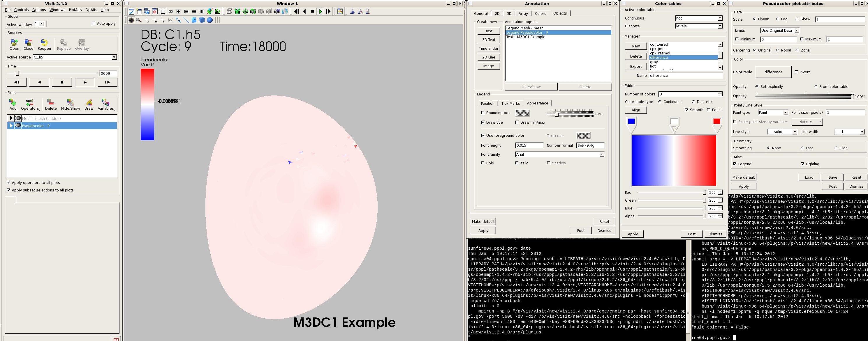Open the Variables selection icon

point(106,104)
